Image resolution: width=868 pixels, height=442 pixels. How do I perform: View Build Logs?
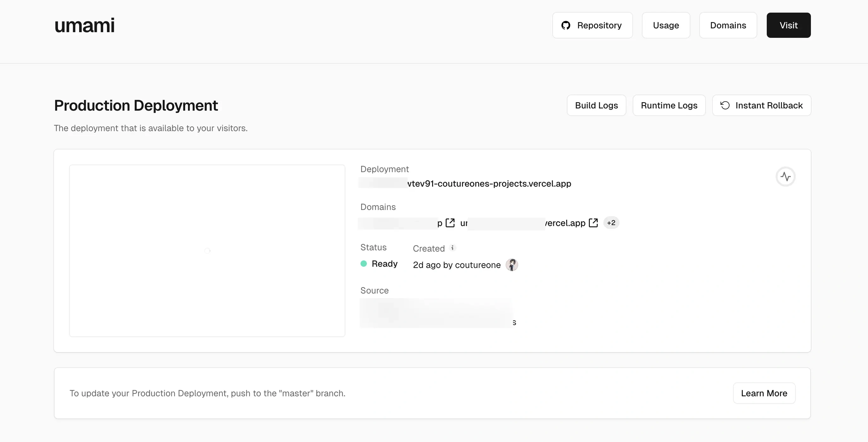(596, 105)
